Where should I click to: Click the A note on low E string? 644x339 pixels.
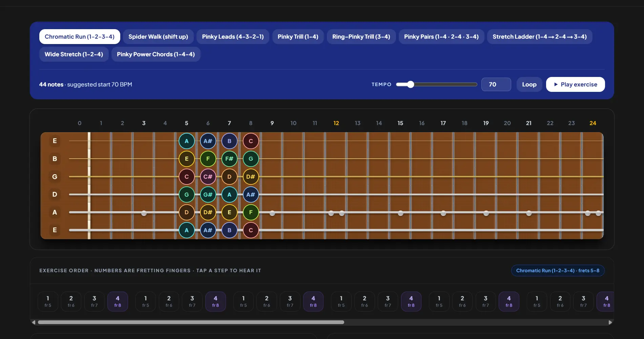tap(187, 230)
